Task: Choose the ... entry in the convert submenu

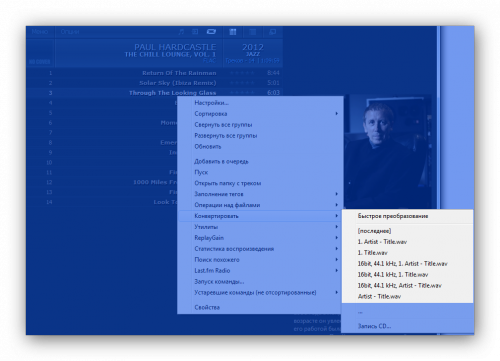Action: click(407, 312)
